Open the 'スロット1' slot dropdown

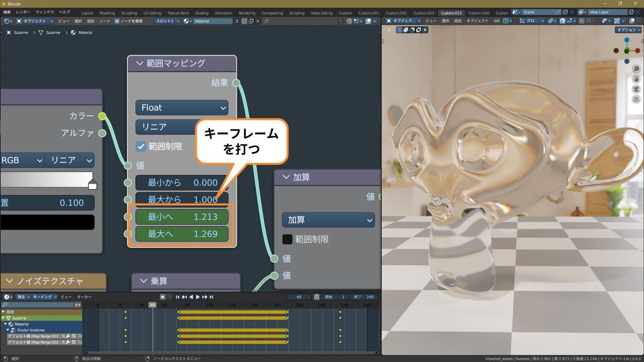point(167,21)
